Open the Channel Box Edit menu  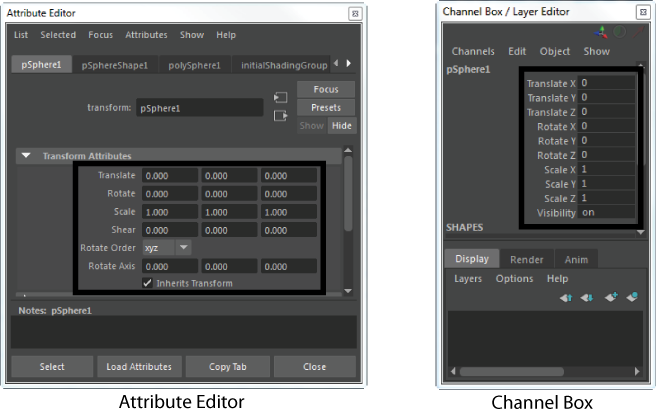pyautogui.click(x=517, y=51)
